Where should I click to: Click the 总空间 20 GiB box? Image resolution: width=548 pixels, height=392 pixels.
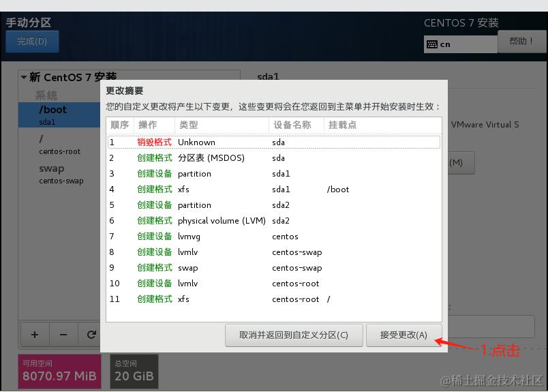point(134,372)
